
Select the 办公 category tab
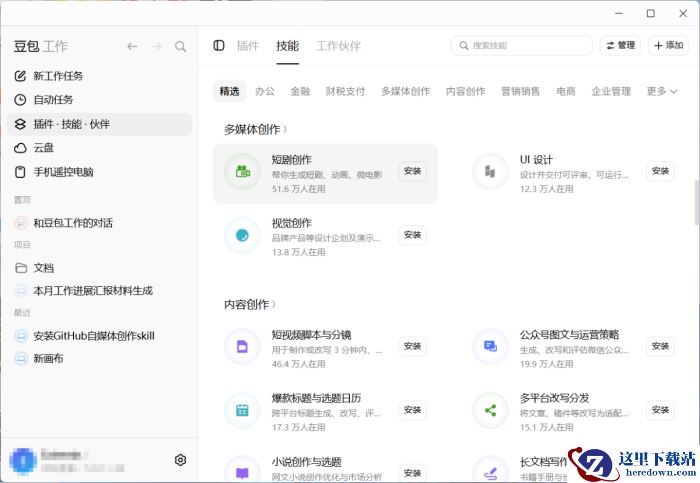265,91
